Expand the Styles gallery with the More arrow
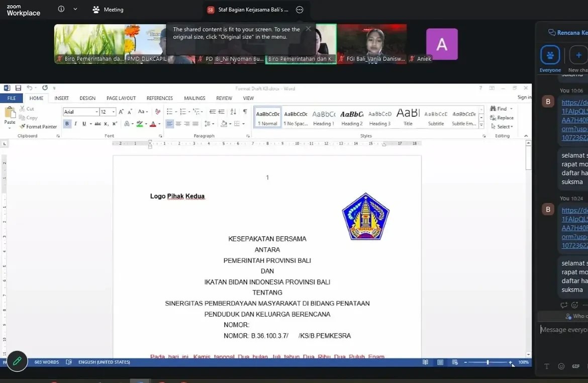The height and width of the screenshot is (383, 588). pos(481,125)
